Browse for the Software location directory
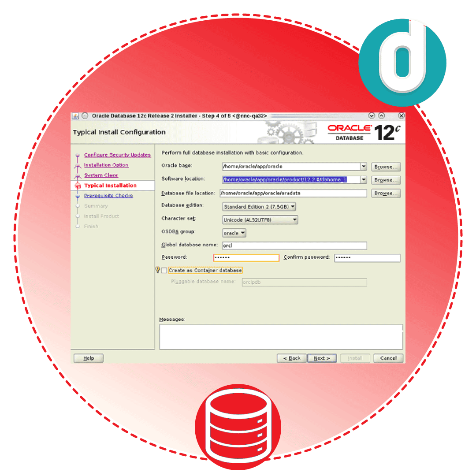Image resolution: width=476 pixels, height=476 pixels. coord(386,180)
